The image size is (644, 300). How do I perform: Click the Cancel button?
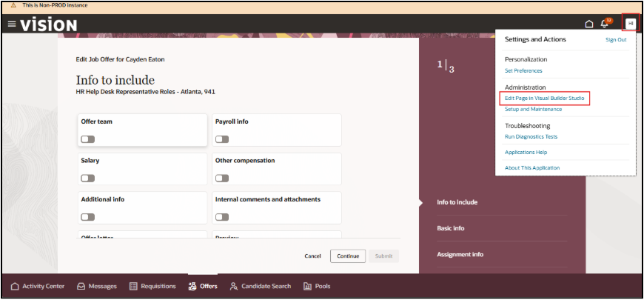pyautogui.click(x=312, y=256)
